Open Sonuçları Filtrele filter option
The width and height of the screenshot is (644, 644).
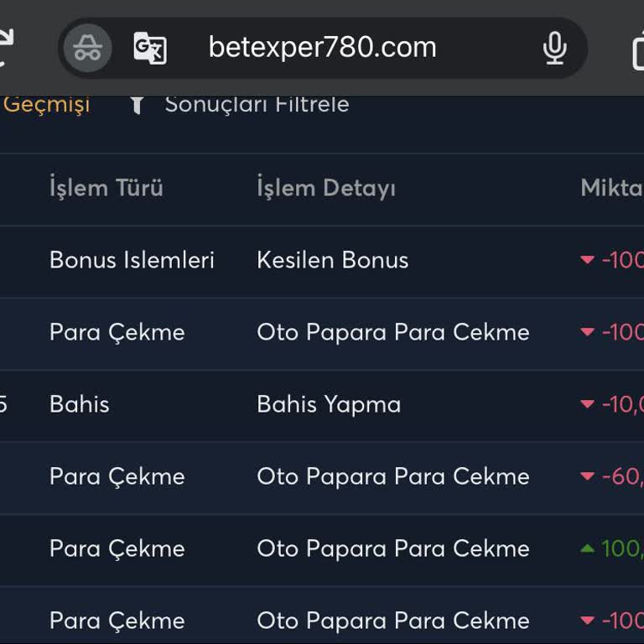(x=257, y=105)
